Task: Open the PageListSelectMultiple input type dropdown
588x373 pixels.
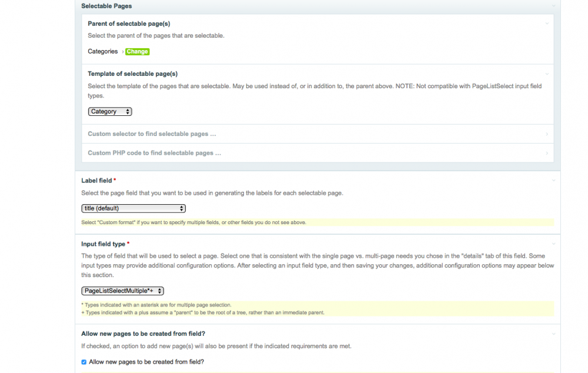Action: point(122,291)
